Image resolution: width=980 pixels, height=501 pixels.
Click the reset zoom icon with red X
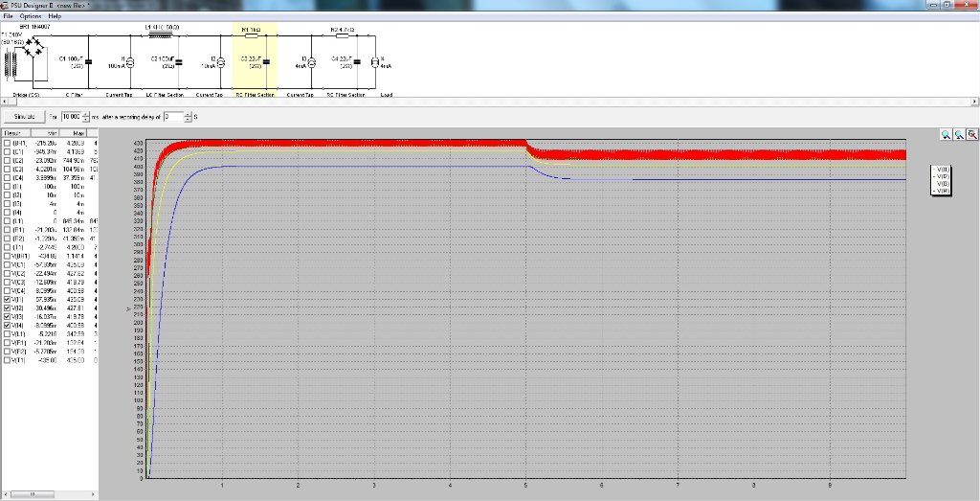(x=972, y=135)
